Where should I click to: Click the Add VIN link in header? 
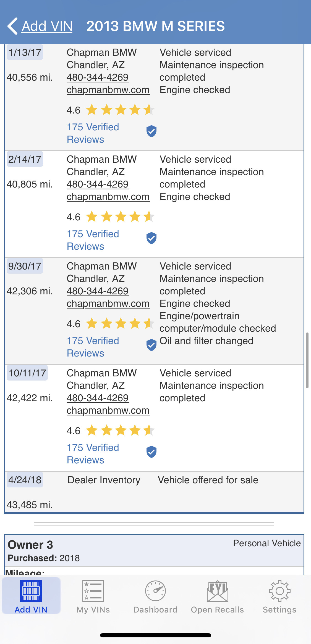click(x=47, y=26)
